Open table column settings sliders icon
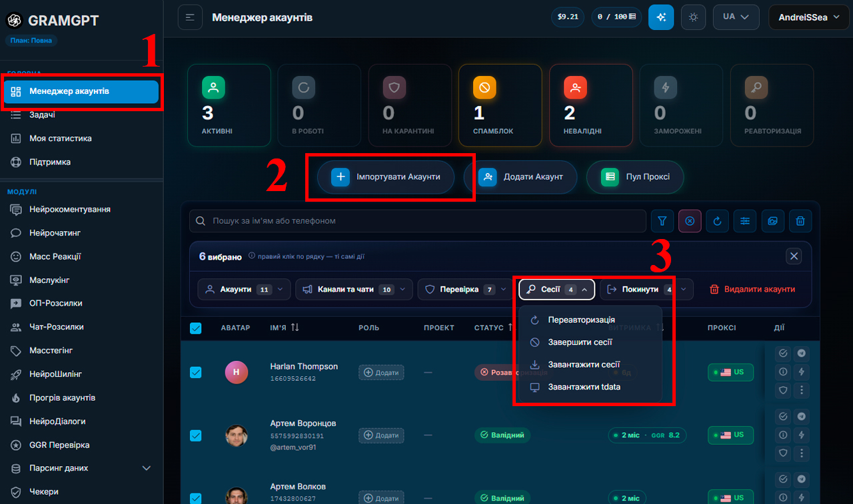853x504 pixels. pyautogui.click(x=745, y=221)
